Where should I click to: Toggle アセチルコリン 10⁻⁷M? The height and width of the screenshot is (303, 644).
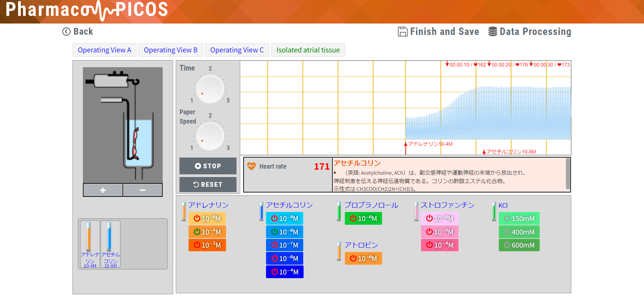pyautogui.click(x=285, y=245)
